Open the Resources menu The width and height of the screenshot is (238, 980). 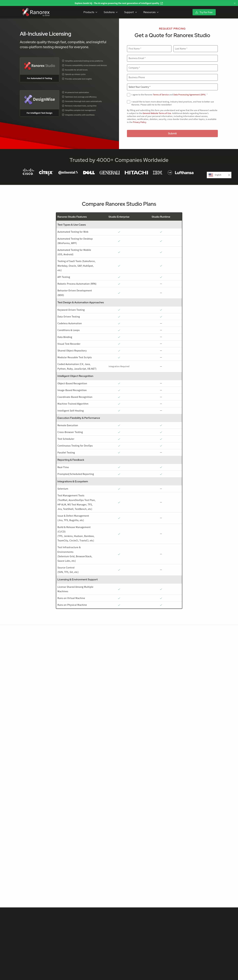(x=151, y=12)
